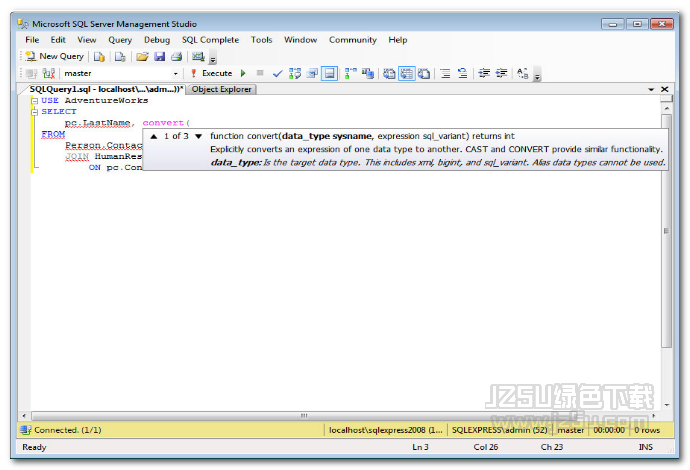Image resolution: width=690 pixels, height=470 pixels.
Task: Open the master database dropdown
Action: click(x=175, y=73)
